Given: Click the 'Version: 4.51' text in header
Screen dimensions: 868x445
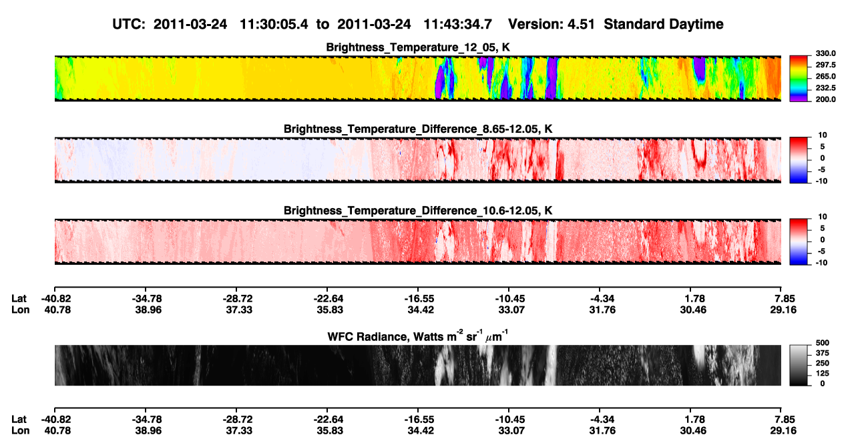Looking at the screenshot, I should pos(551,24).
